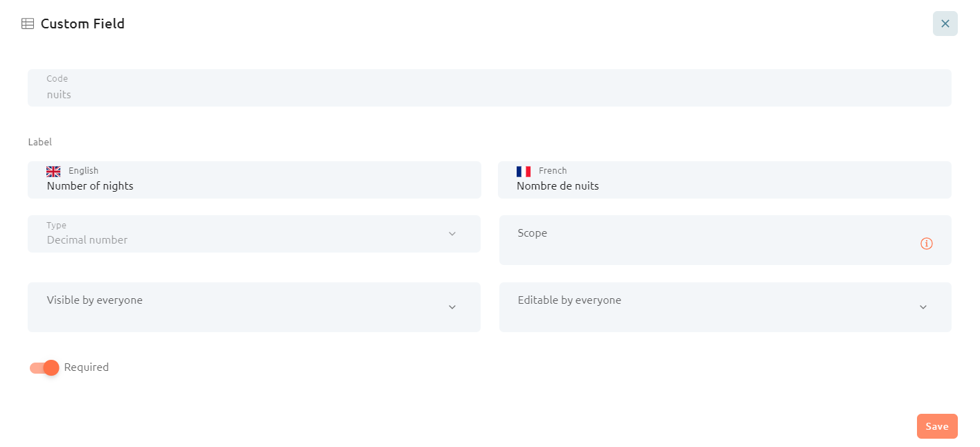The image size is (980, 447).
Task: Click the French flag icon
Action: (x=524, y=171)
